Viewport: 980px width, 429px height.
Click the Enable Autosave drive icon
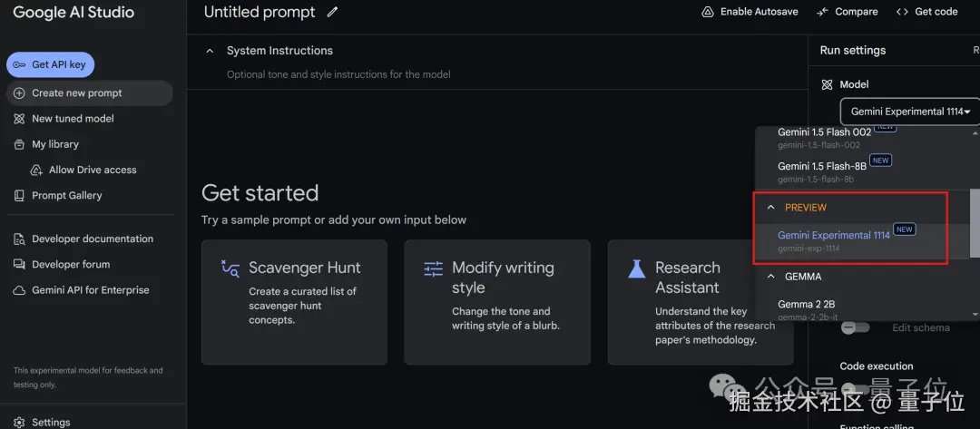[708, 12]
